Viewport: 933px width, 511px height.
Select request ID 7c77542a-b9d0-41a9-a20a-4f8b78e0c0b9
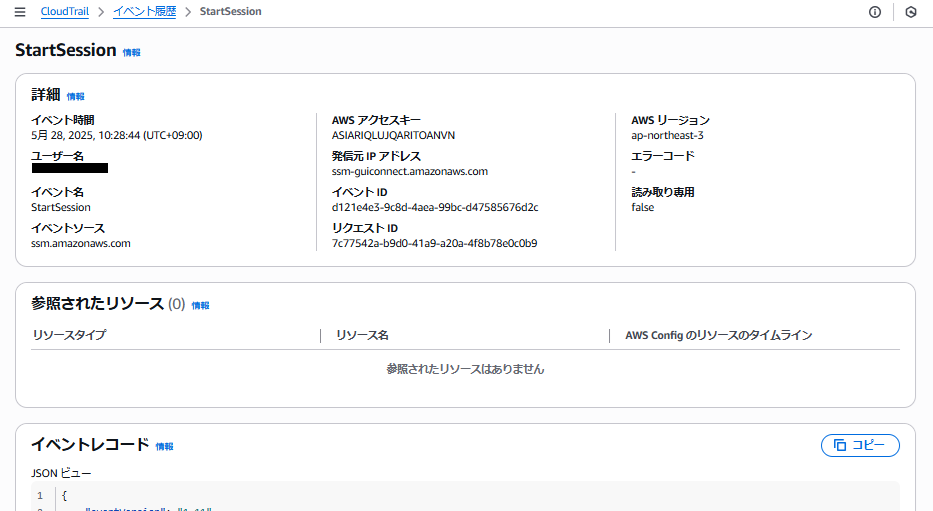(434, 243)
